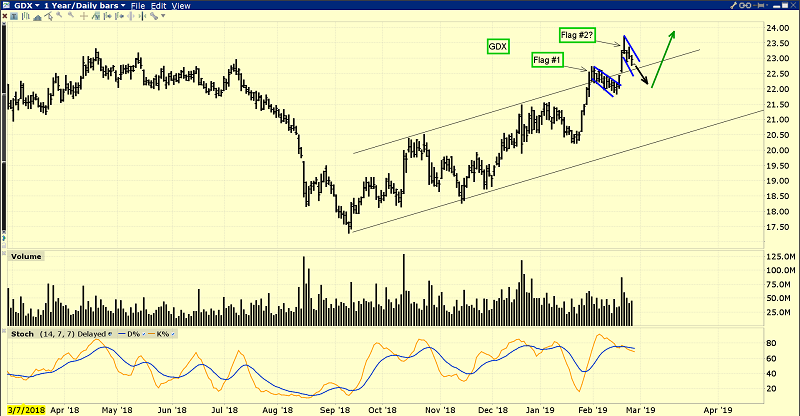Click the chart window icon in title bar
Screen dimensions: 800x416
click(6, 6)
